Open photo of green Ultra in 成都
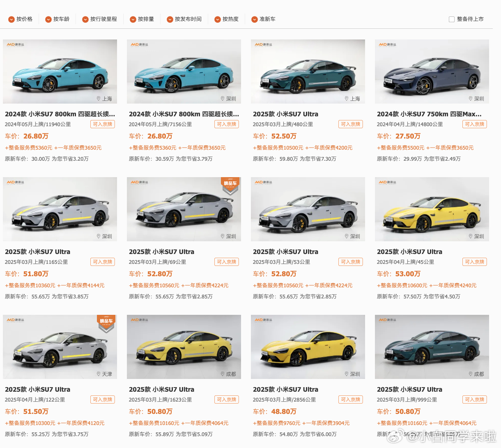 [432, 347]
